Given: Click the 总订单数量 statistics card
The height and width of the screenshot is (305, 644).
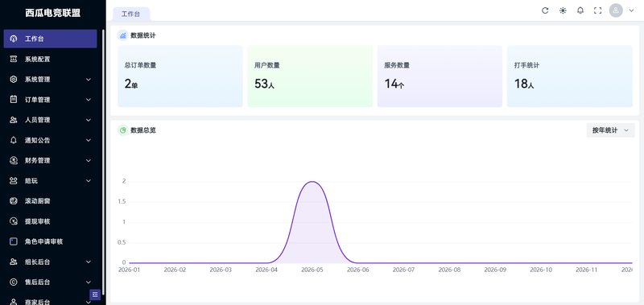Looking at the screenshot, I should coord(180,76).
